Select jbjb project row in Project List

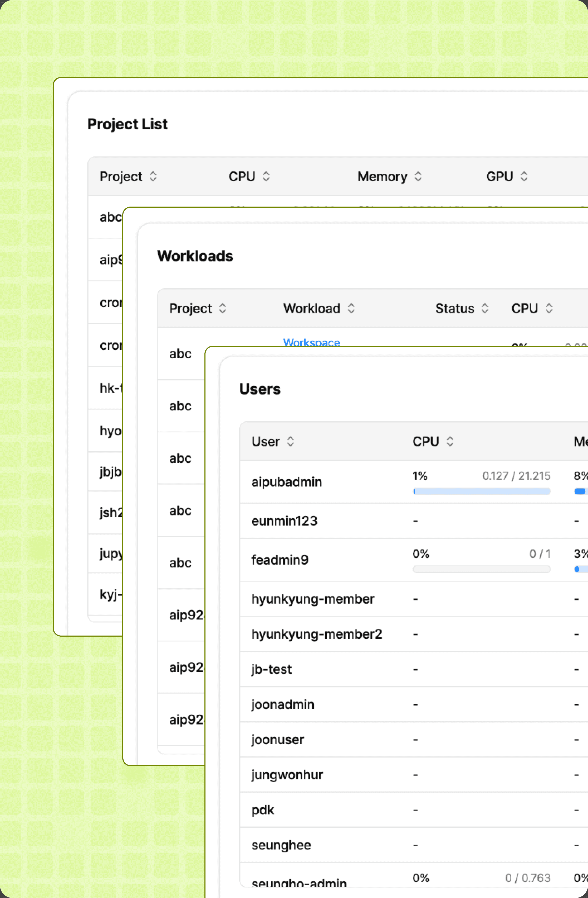pyautogui.click(x=105, y=471)
